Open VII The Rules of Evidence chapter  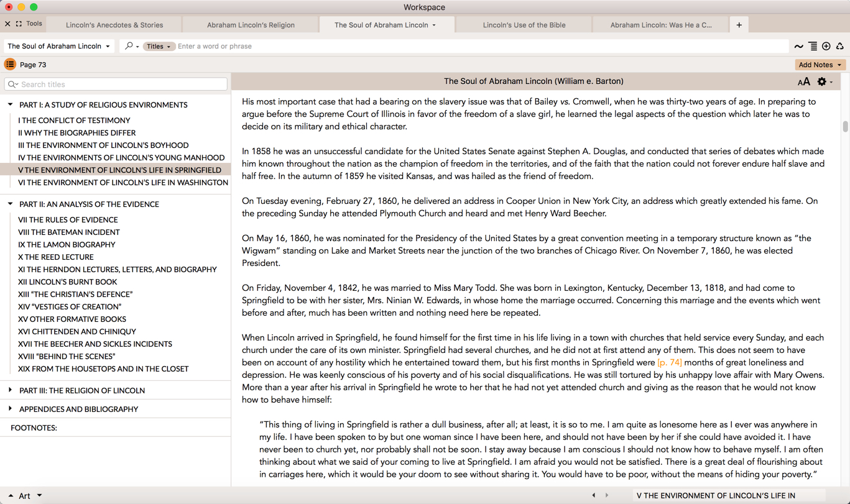68,220
